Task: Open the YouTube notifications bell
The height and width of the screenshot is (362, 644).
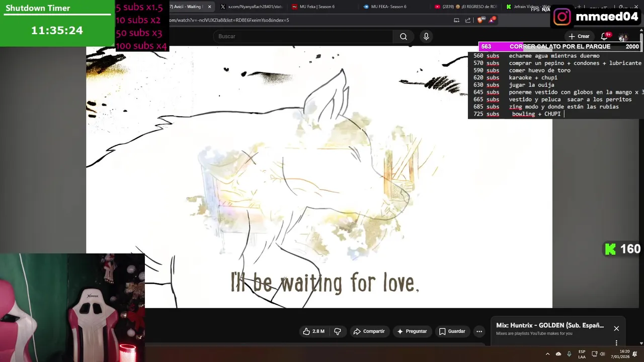Action: [605, 36]
